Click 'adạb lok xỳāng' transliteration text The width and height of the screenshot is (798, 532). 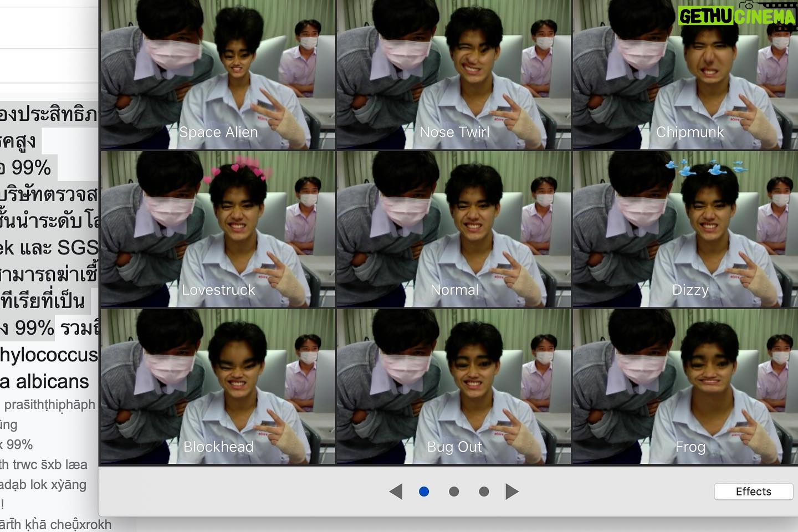43,485
